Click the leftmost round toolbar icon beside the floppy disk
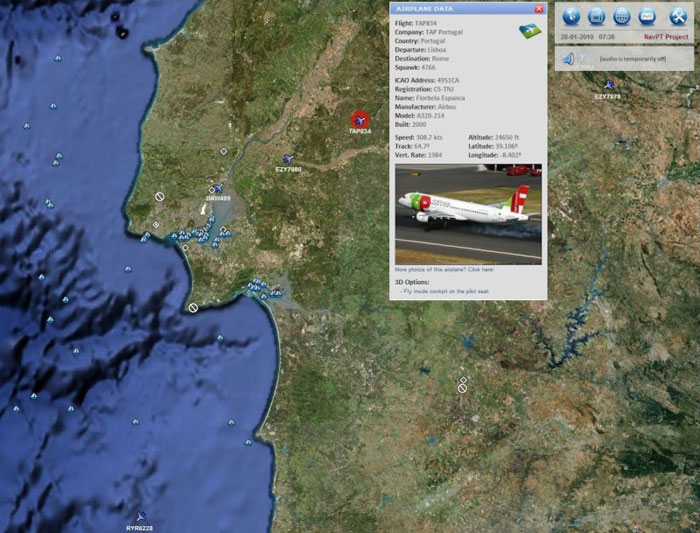700x533 pixels. click(571, 17)
